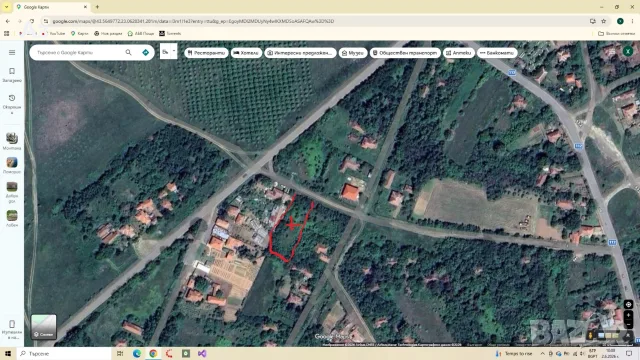Open the Windows Start menu
Screen dimensions: 640x360
8,353
